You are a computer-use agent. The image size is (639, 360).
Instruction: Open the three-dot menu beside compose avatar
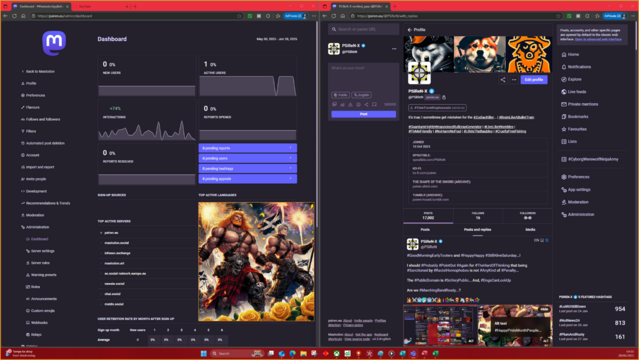(x=394, y=49)
